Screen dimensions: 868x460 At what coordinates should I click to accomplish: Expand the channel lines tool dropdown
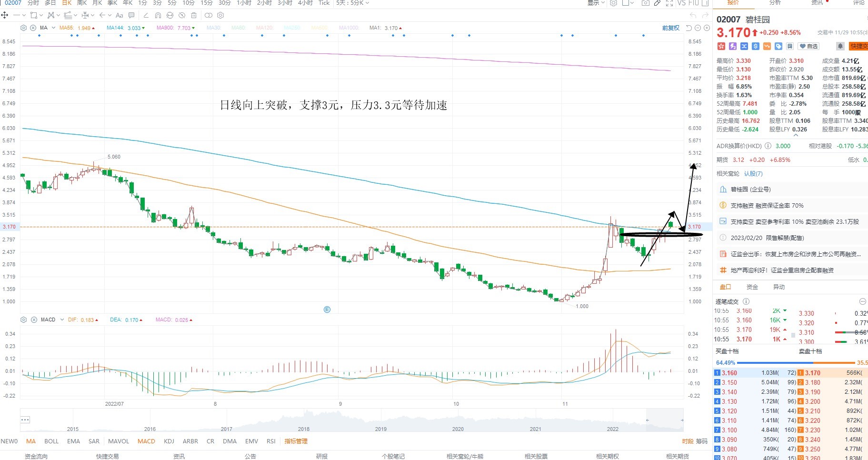pos(75,15)
